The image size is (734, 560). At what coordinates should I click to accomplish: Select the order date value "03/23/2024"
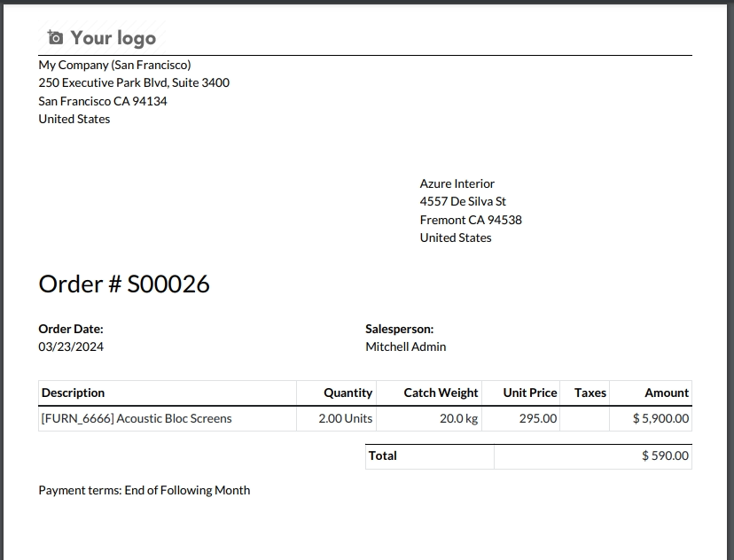click(71, 346)
